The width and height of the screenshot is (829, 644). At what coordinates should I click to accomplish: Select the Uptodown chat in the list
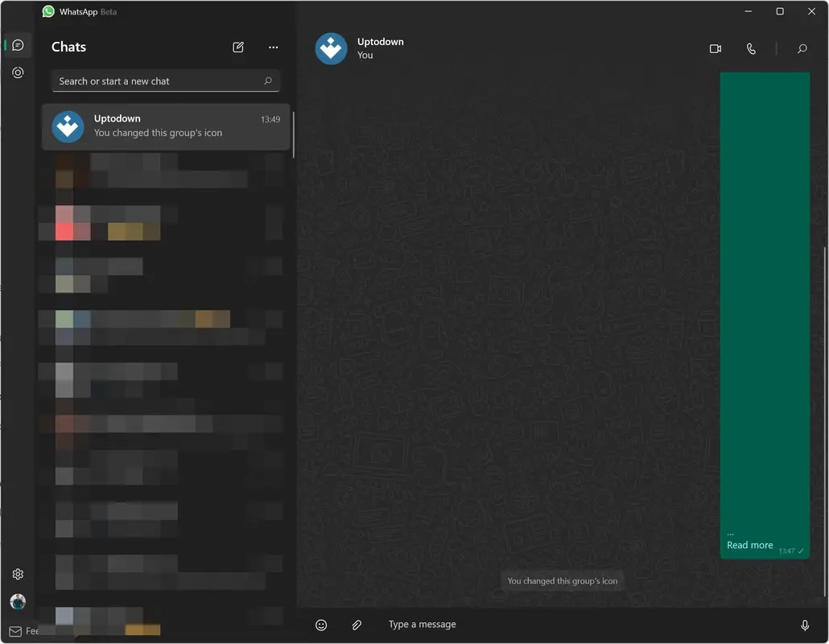pyautogui.click(x=165, y=126)
